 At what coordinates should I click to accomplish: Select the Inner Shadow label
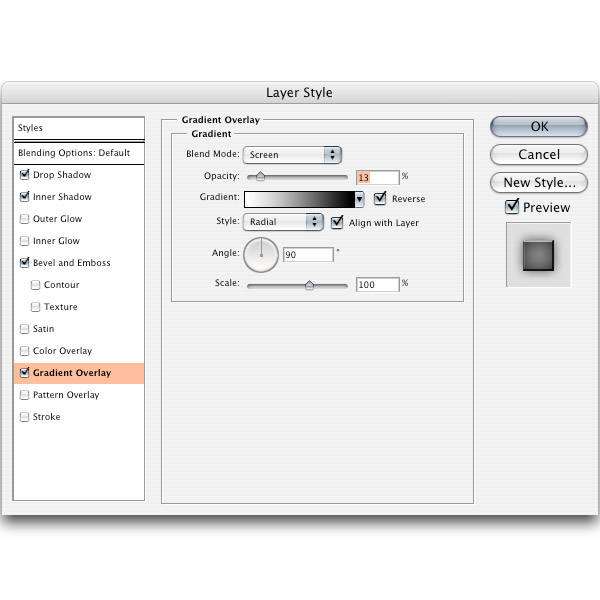coord(62,197)
